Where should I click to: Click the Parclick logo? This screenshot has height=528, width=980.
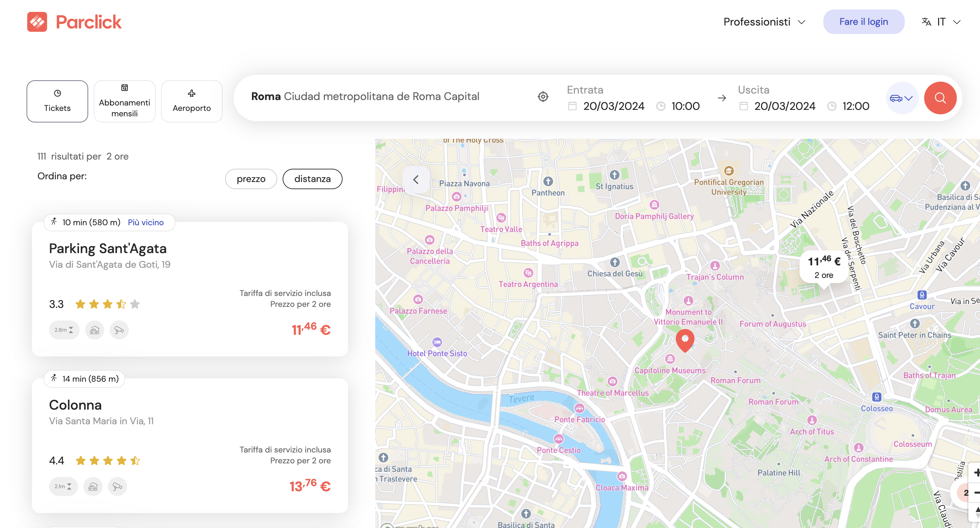click(74, 22)
